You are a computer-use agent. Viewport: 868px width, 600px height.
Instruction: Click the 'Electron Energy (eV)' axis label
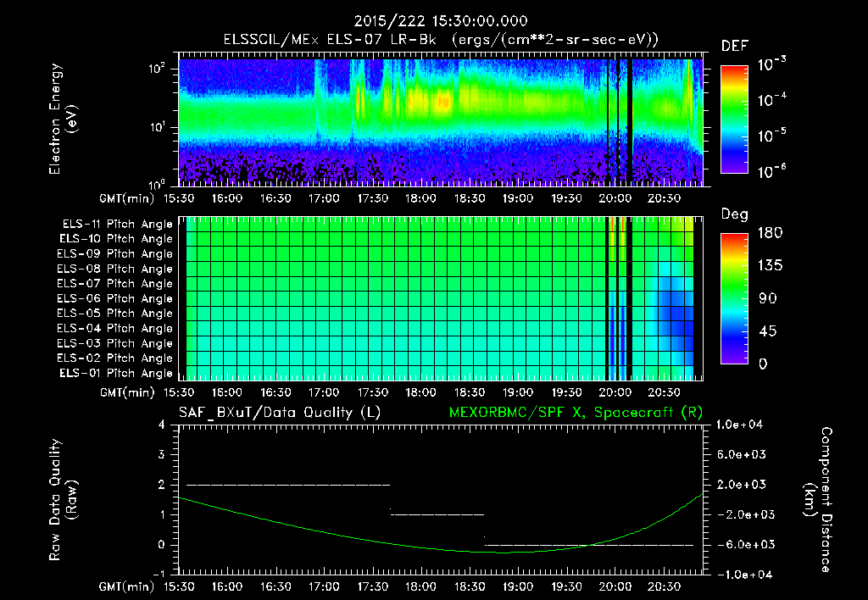tap(63, 119)
